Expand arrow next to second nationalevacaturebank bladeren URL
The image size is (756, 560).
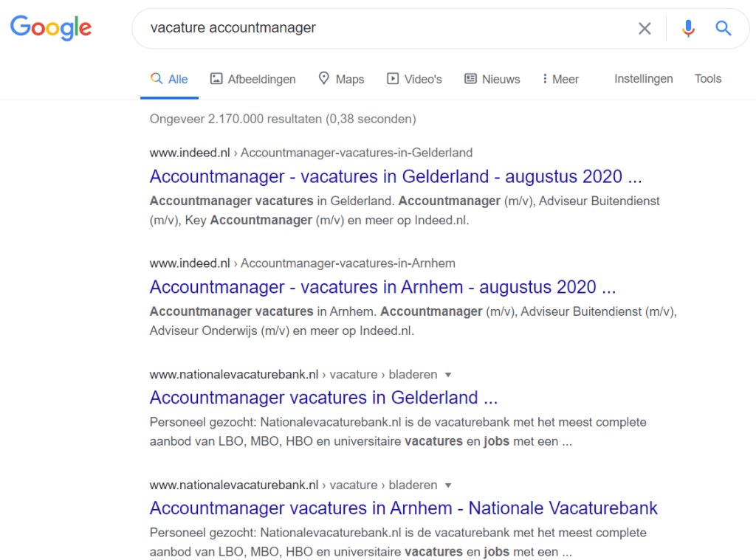coord(448,485)
